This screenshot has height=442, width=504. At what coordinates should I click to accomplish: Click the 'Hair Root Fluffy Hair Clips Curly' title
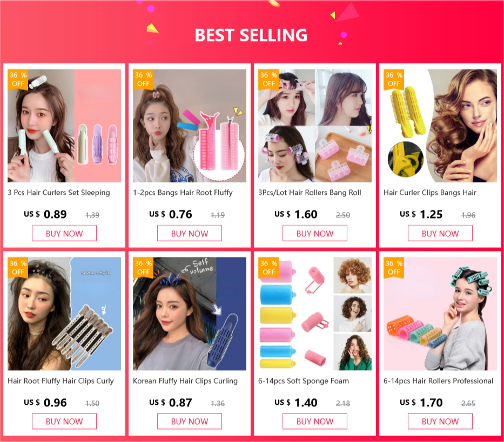coord(61,380)
